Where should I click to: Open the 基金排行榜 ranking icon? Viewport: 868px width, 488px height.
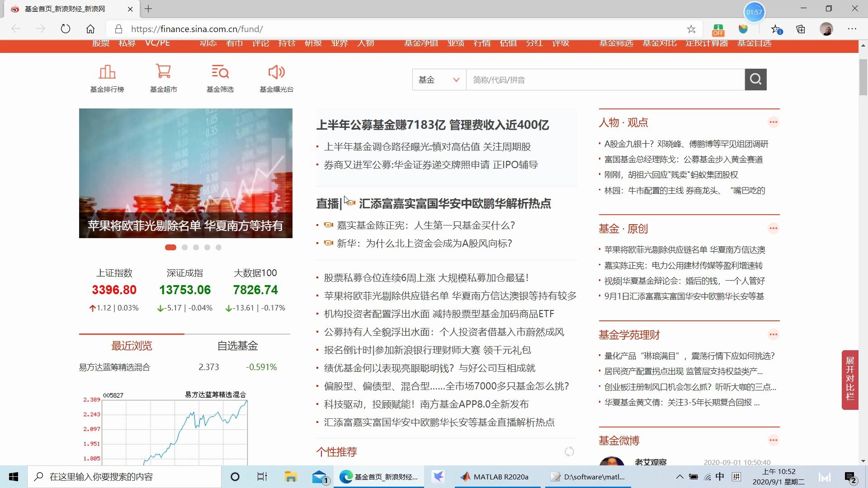tap(107, 78)
